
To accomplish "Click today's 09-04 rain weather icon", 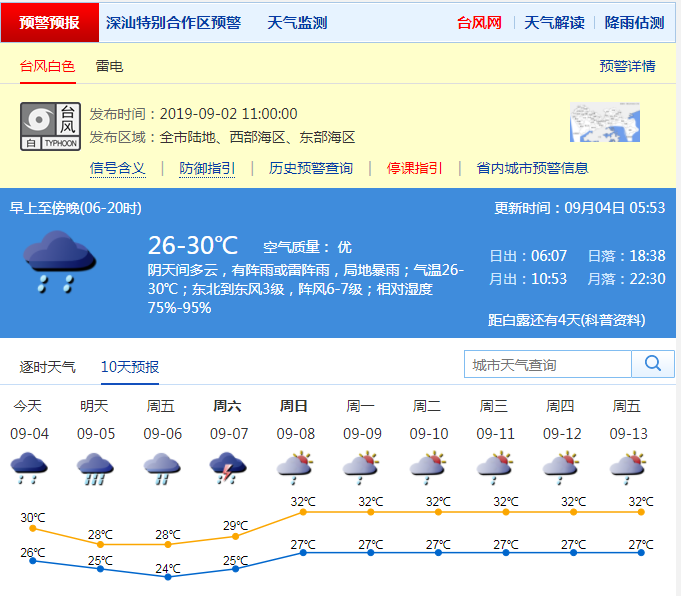I will 28,467.
